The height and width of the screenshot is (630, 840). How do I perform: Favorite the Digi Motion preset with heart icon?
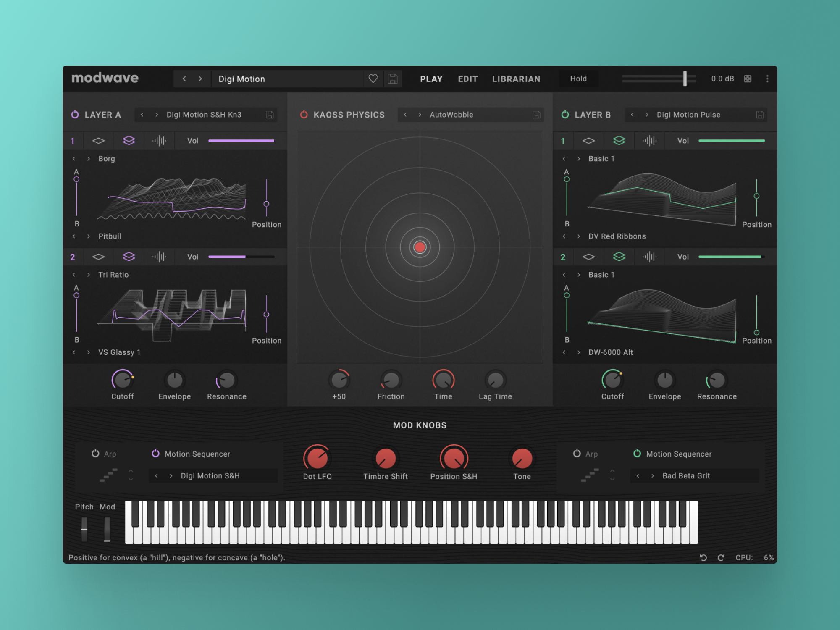point(373,79)
